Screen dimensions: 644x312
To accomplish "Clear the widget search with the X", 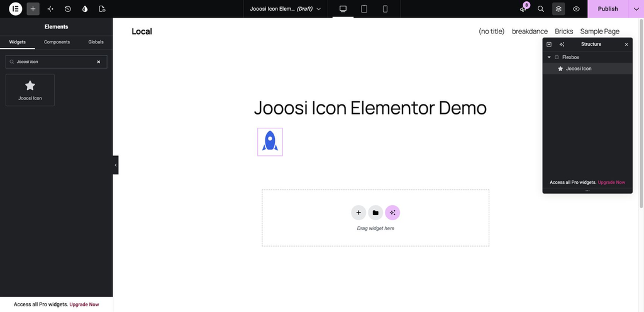I will [x=99, y=62].
